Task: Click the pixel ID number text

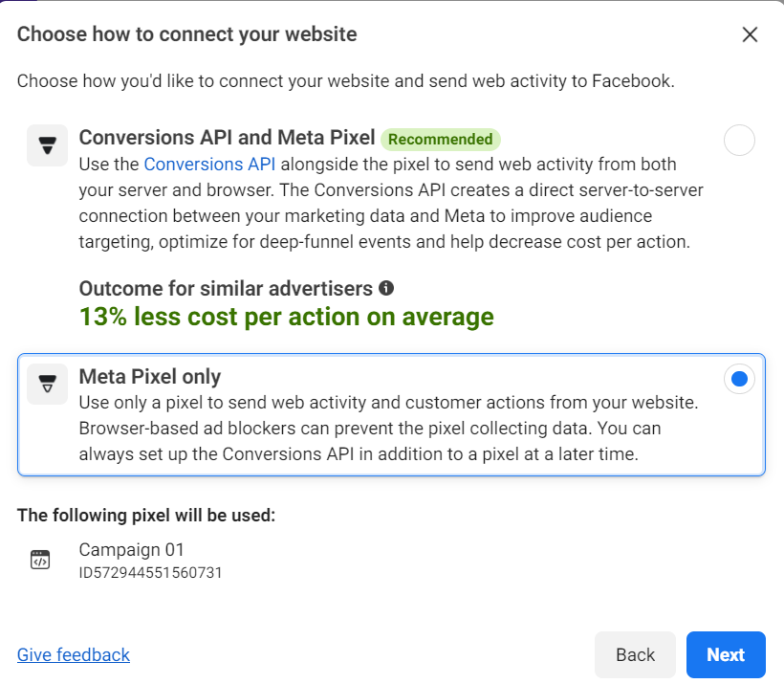Action: point(150,572)
